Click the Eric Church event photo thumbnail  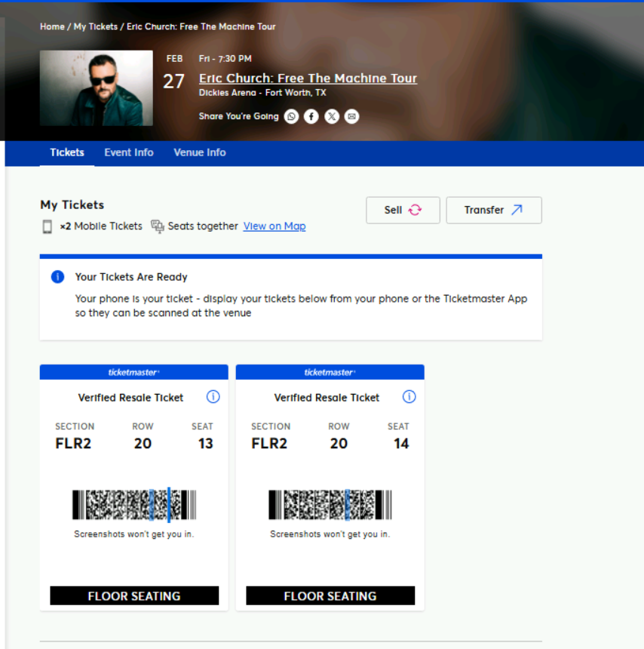pyautogui.click(x=97, y=88)
